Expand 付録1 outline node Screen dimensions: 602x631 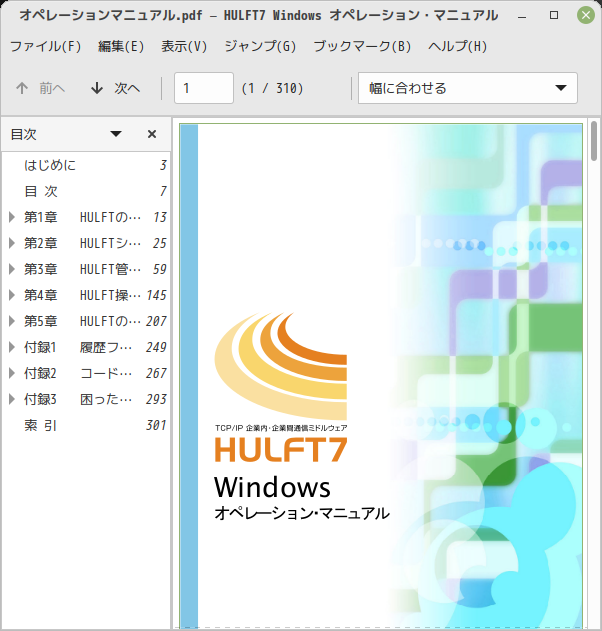12,347
